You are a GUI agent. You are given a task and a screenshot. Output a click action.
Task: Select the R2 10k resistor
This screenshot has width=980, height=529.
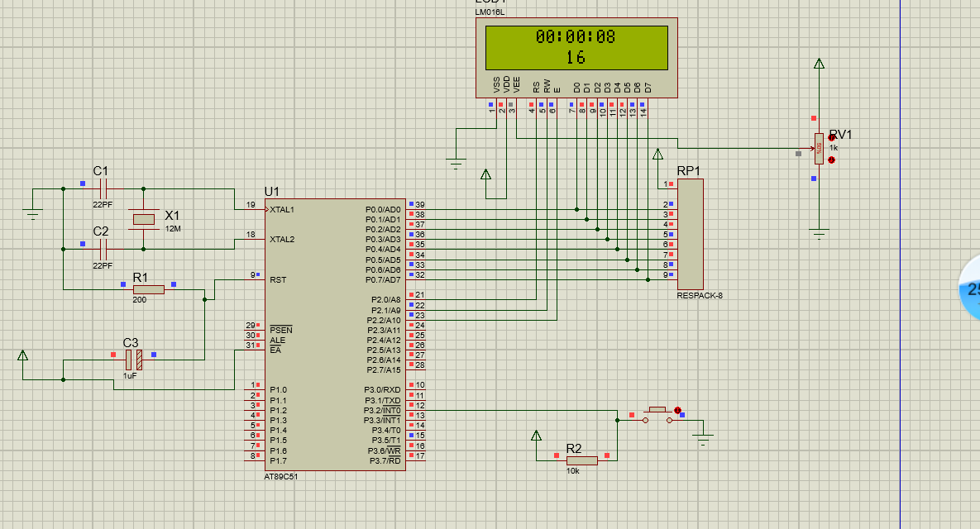click(581, 460)
